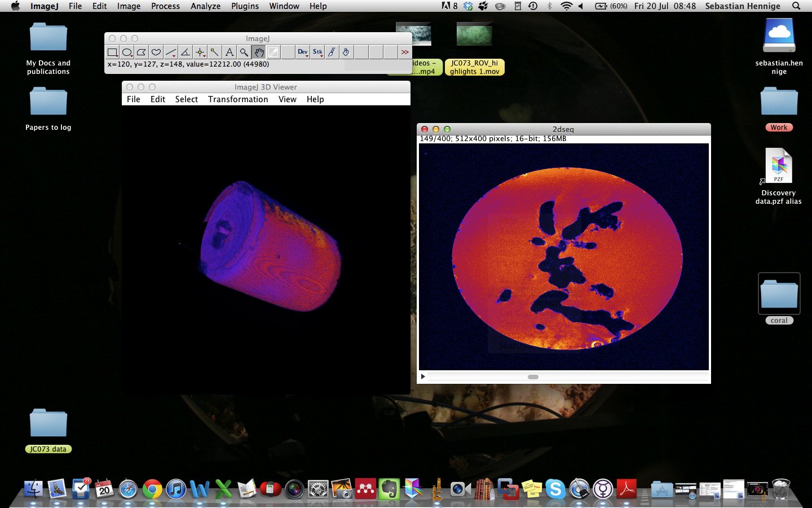Select the Magnifying glass zoom tool
812x508 pixels.
244,52
